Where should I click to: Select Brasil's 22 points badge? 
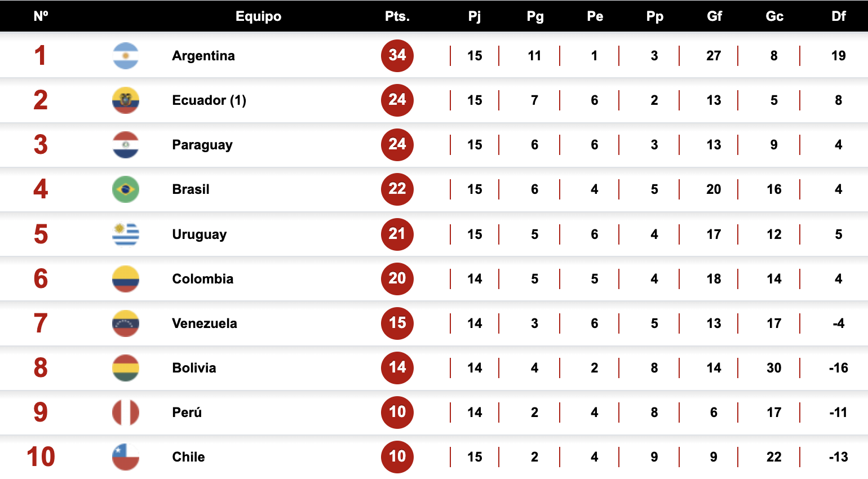397,189
